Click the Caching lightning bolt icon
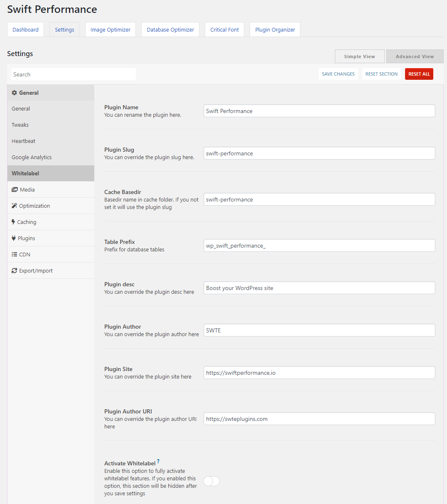Screen dimensions: 447x504 [13, 222]
